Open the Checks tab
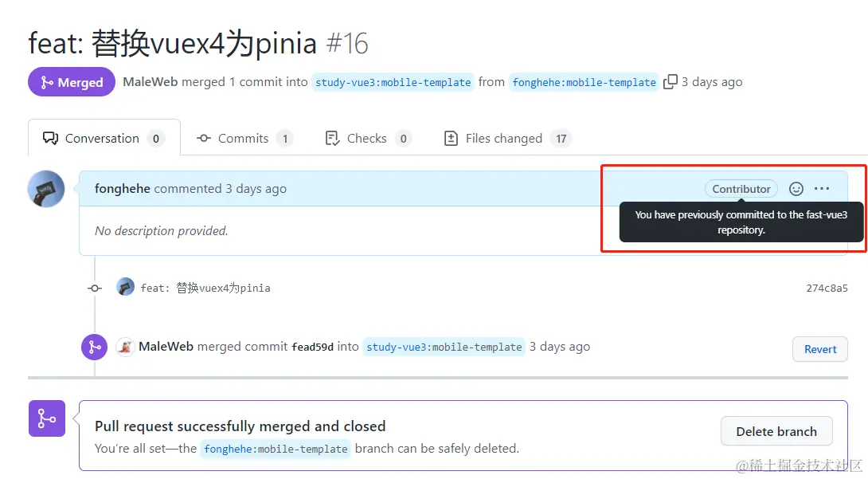Image resolution: width=868 pixels, height=479 pixels. coord(368,138)
